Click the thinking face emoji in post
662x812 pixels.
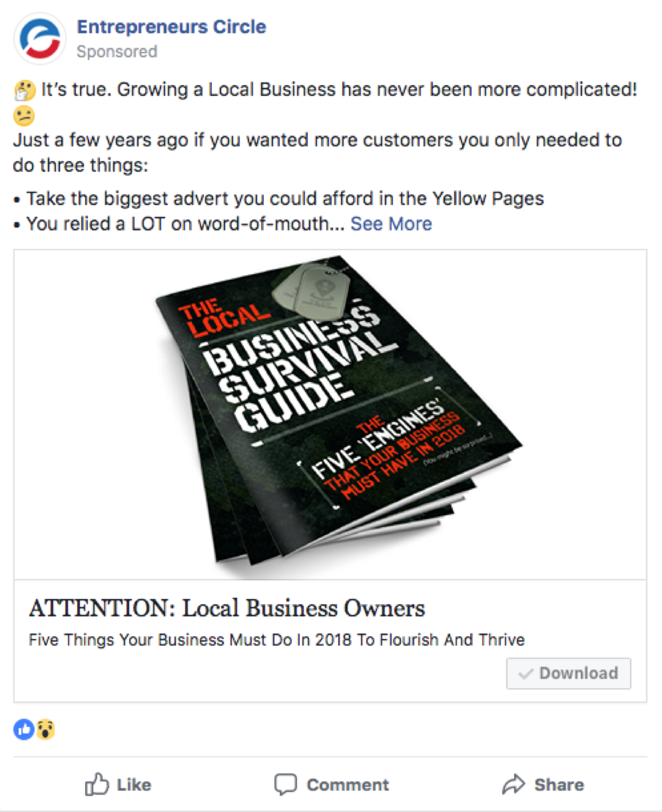coord(24,90)
